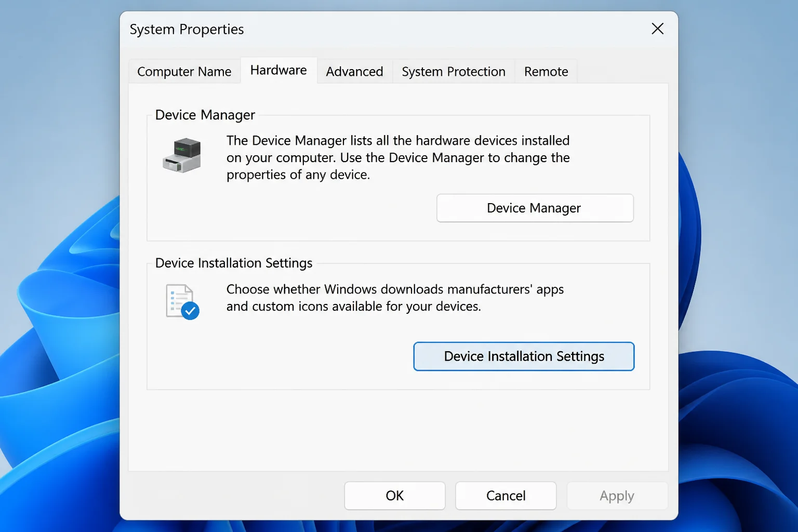Viewport: 798px width, 532px height.
Task: Click the Device Installation Settings group heading
Action: pyautogui.click(x=234, y=263)
